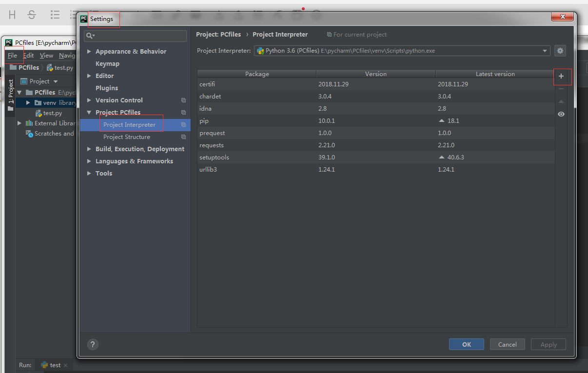Open the File menu
This screenshot has height=373, width=588.
[13, 55]
